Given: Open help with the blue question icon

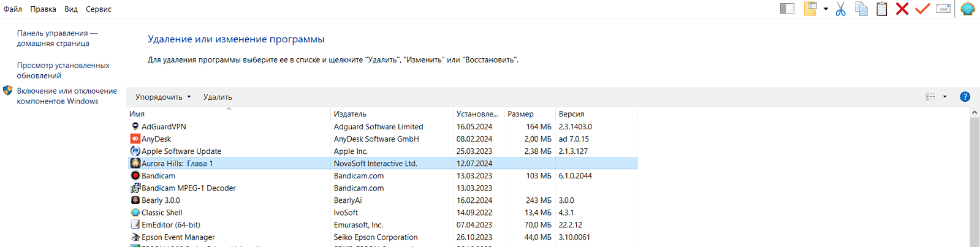Looking at the screenshot, I should [x=965, y=97].
